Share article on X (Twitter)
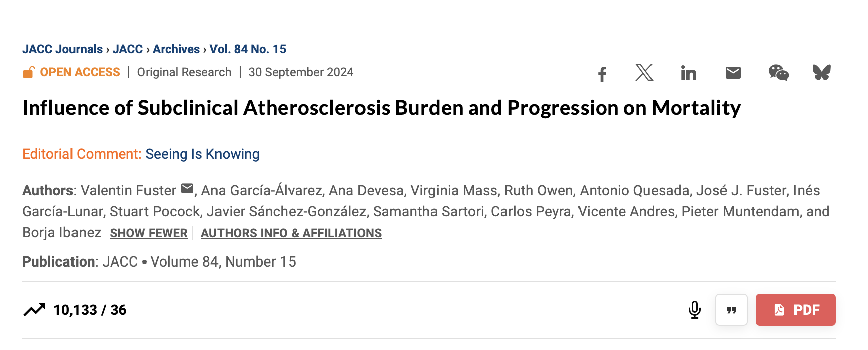This screenshot has width=868, height=350. 644,73
